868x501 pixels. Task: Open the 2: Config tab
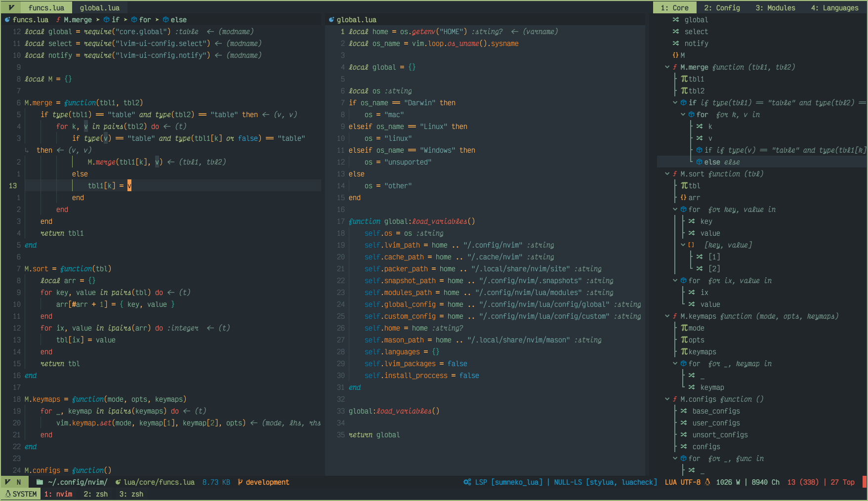722,8
